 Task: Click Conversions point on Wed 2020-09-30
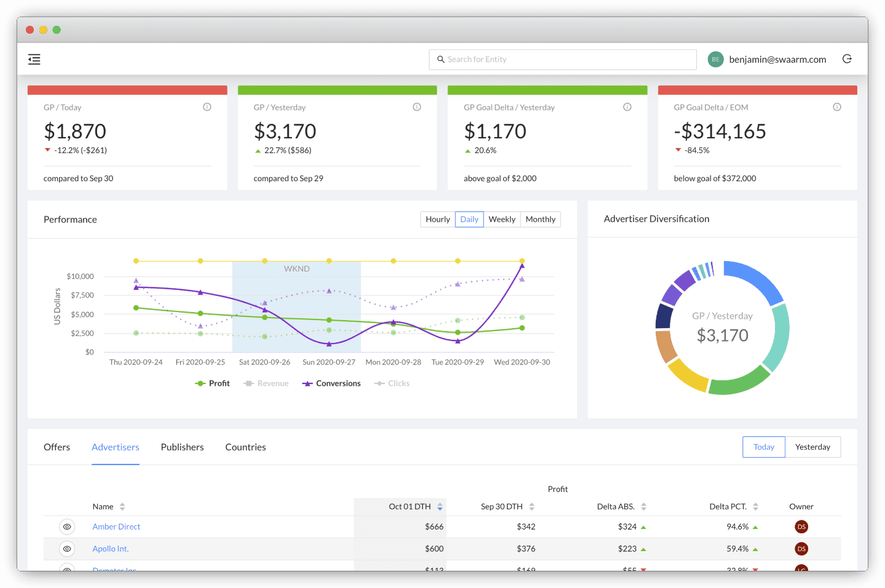pos(522,265)
